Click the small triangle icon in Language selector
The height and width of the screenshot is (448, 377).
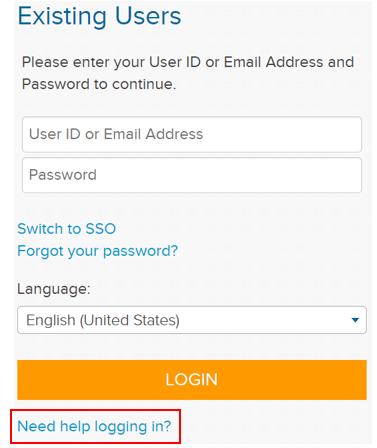pyautogui.click(x=355, y=320)
